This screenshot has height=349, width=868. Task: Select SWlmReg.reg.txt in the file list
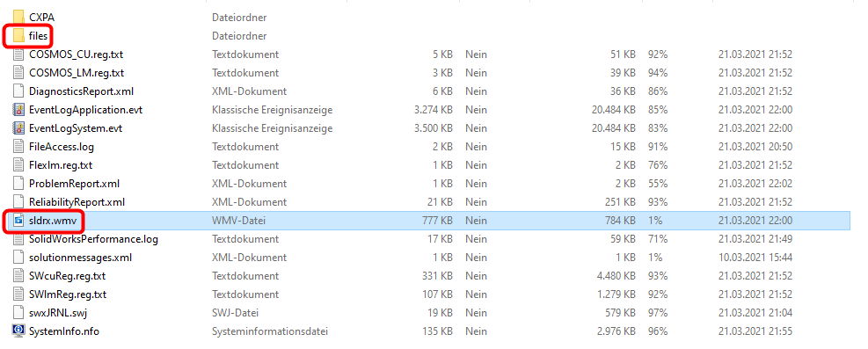[68, 294]
